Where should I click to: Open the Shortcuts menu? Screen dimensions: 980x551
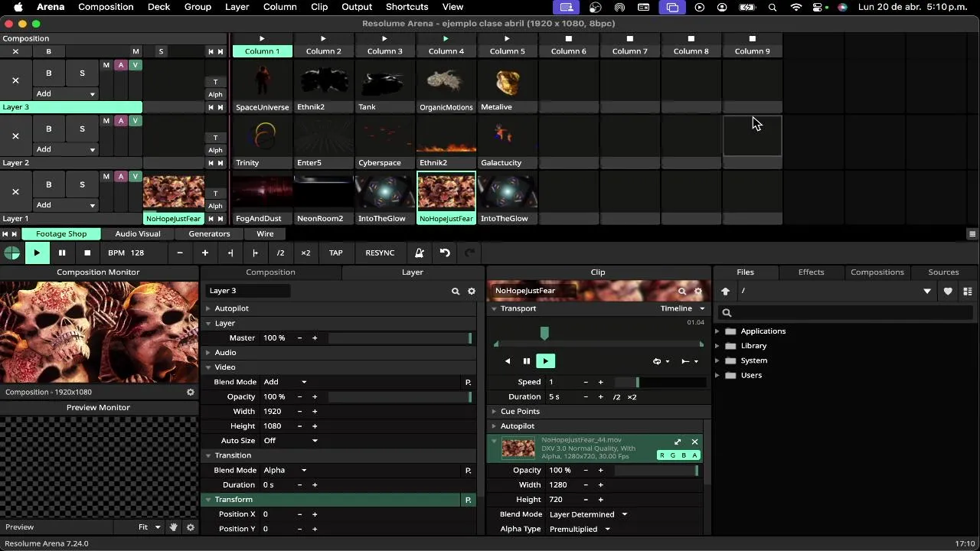click(407, 7)
